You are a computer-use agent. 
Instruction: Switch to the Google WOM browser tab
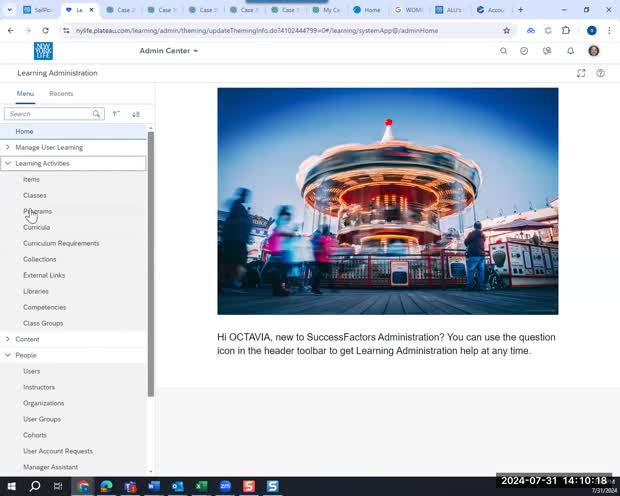tap(408, 10)
